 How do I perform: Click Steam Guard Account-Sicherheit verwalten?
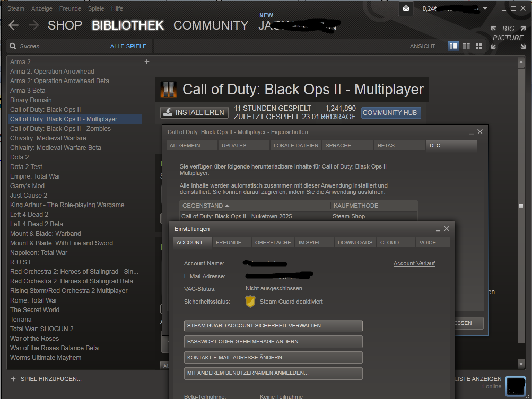[x=273, y=326]
